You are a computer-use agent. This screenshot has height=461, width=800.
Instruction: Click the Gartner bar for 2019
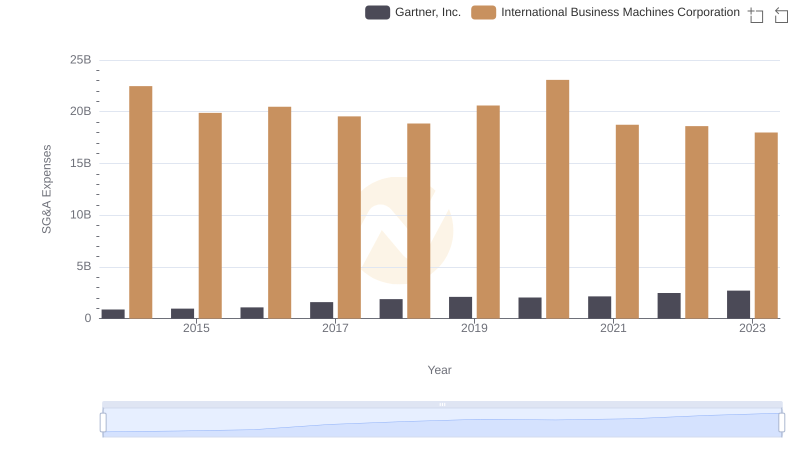click(460, 308)
